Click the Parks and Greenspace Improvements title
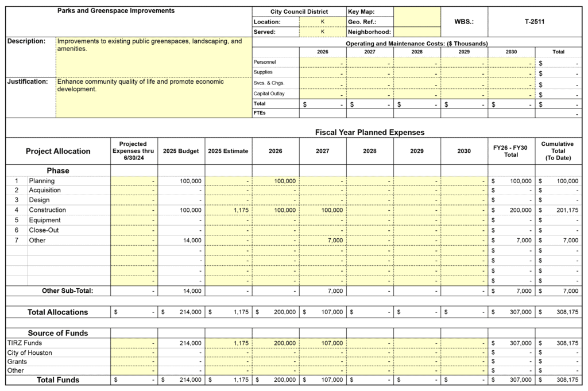Viewport: 588px width, 391px height. pos(116,11)
